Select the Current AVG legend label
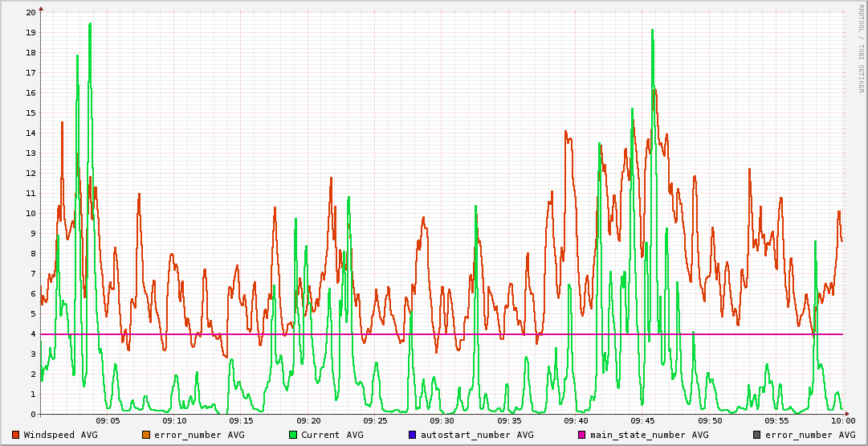Viewport: 868px width, 446px height. coord(332,435)
